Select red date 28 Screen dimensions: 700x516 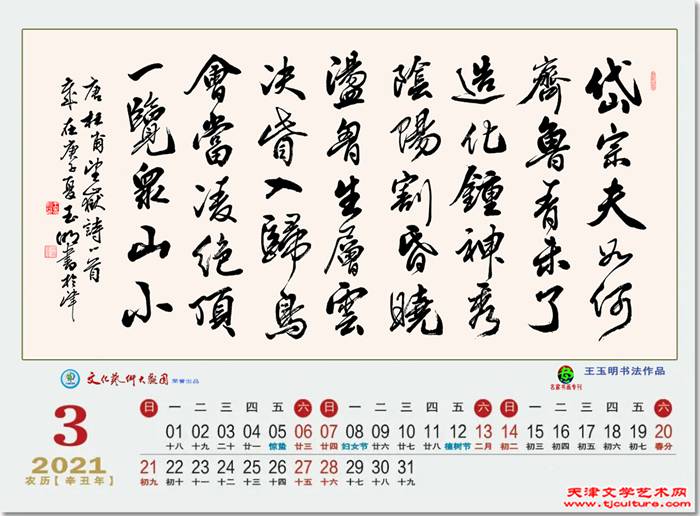click(329, 467)
